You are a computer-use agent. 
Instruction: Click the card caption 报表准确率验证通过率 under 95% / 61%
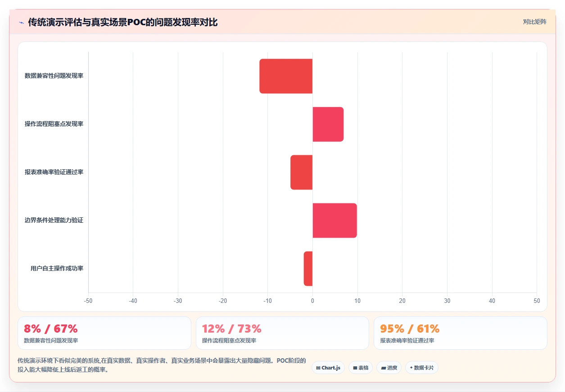coord(407,341)
